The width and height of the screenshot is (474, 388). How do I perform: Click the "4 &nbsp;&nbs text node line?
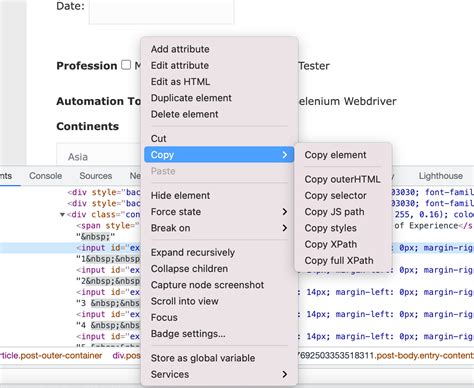coord(108,325)
